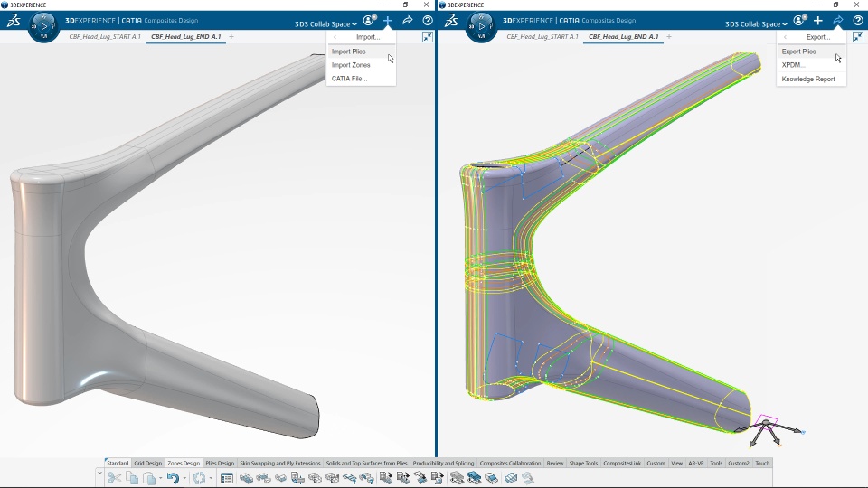This screenshot has height=488, width=868.
Task: Open the Custom toolbar tab
Action: tap(656, 463)
